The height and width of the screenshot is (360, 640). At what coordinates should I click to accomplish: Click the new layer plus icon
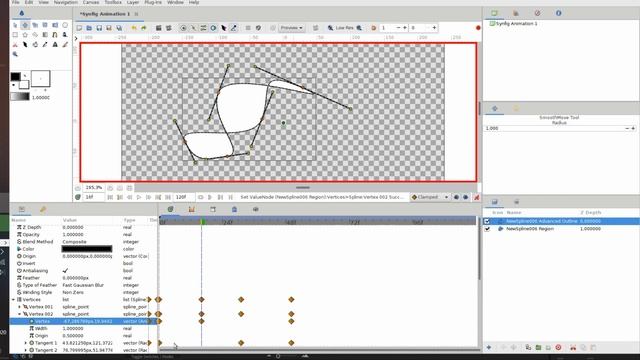[489, 347]
